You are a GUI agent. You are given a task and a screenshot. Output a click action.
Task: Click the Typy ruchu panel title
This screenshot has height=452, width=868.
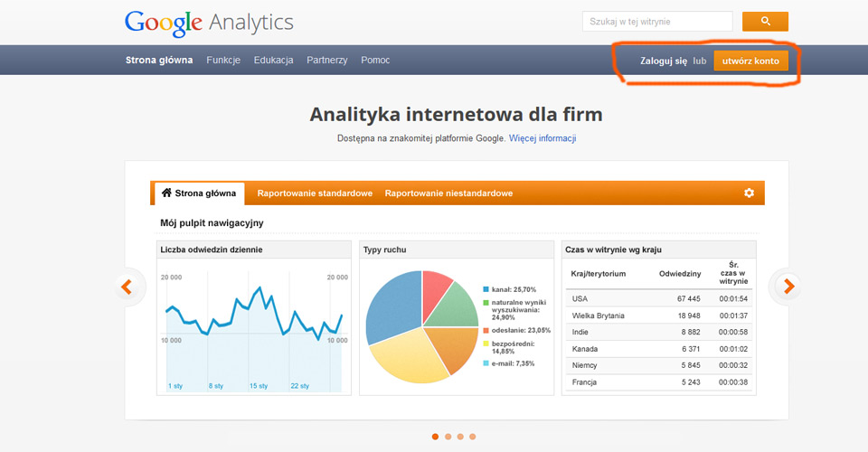(x=385, y=250)
